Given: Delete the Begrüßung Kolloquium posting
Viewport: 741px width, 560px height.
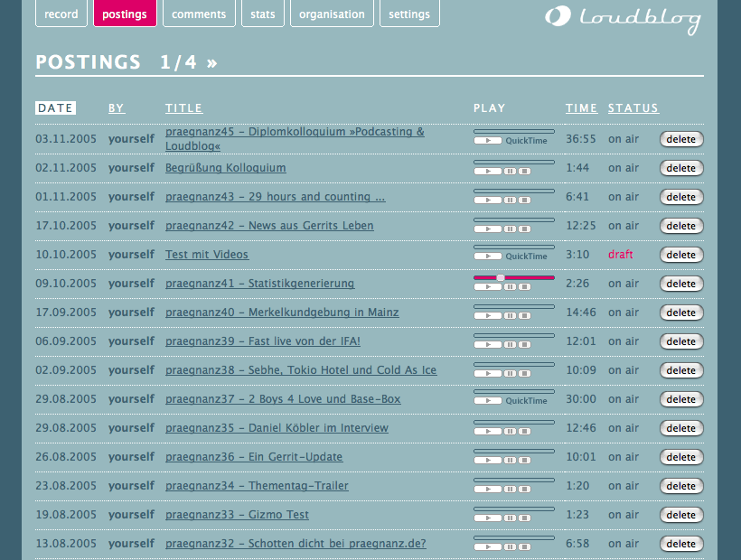Looking at the screenshot, I should click(681, 168).
